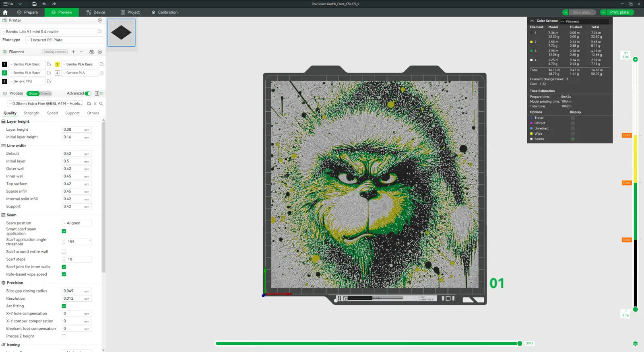
Task: Open the process settings list icon
Action: (97, 93)
